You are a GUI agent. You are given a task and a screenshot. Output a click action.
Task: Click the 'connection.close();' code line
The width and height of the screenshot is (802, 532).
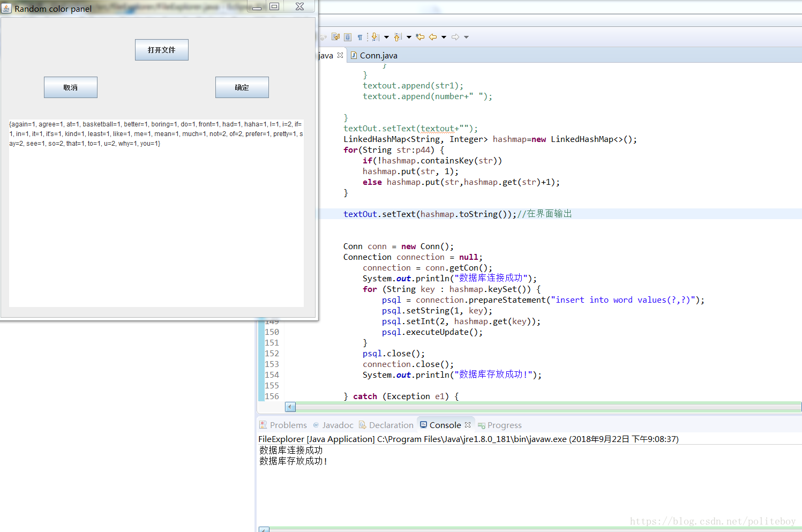pos(408,364)
